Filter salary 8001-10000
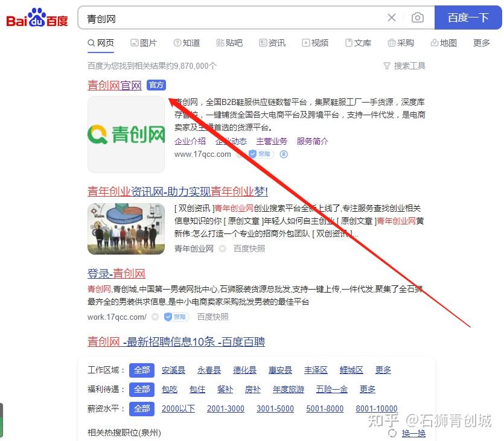504x441 pixels. point(377,408)
